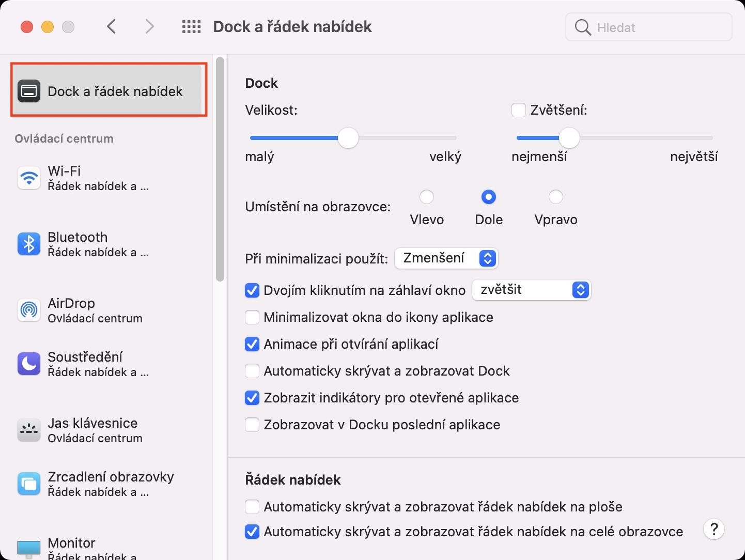
Task: Open Zrcadlení obrazovky icon
Action: (x=29, y=484)
